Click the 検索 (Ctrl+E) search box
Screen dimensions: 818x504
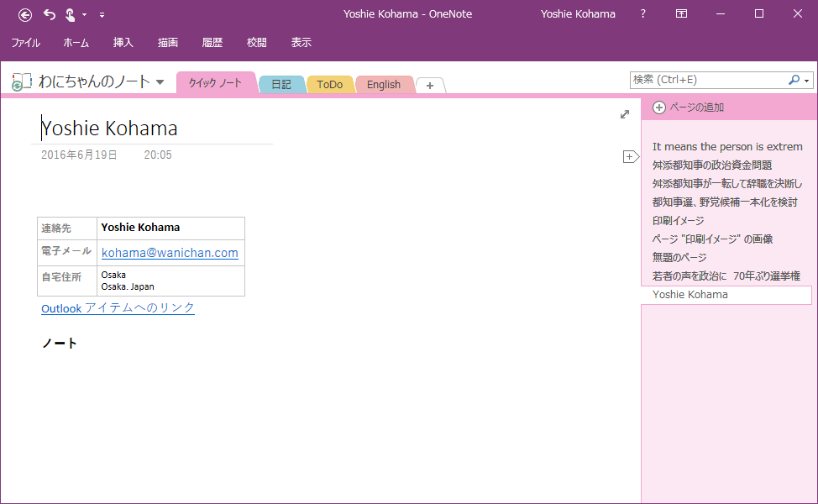(x=707, y=80)
